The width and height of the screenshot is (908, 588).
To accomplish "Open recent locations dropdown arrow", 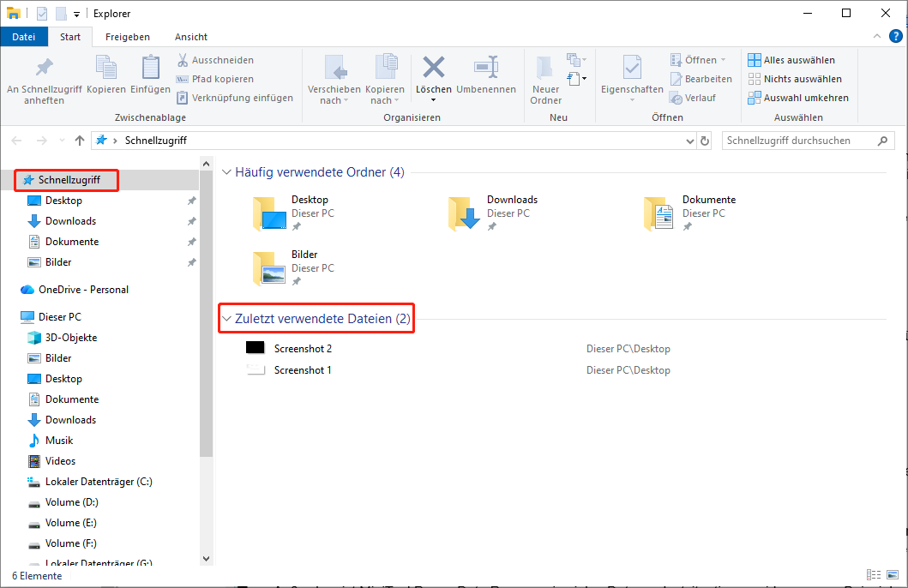I will [x=62, y=141].
